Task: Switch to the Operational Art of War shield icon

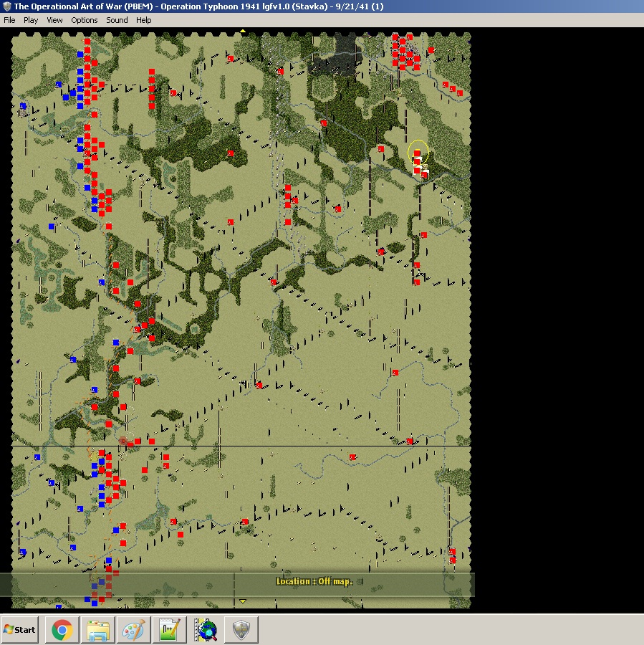Action: pyautogui.click(x=241, y=630)
